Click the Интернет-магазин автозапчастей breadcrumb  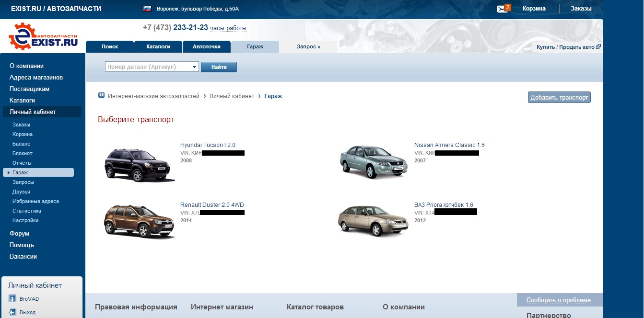(153, 96)
